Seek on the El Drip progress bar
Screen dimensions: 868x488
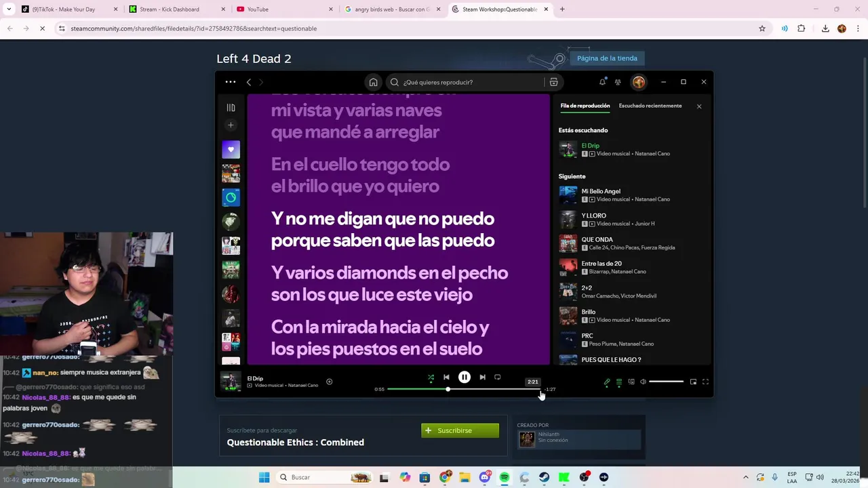coord(465,389)
